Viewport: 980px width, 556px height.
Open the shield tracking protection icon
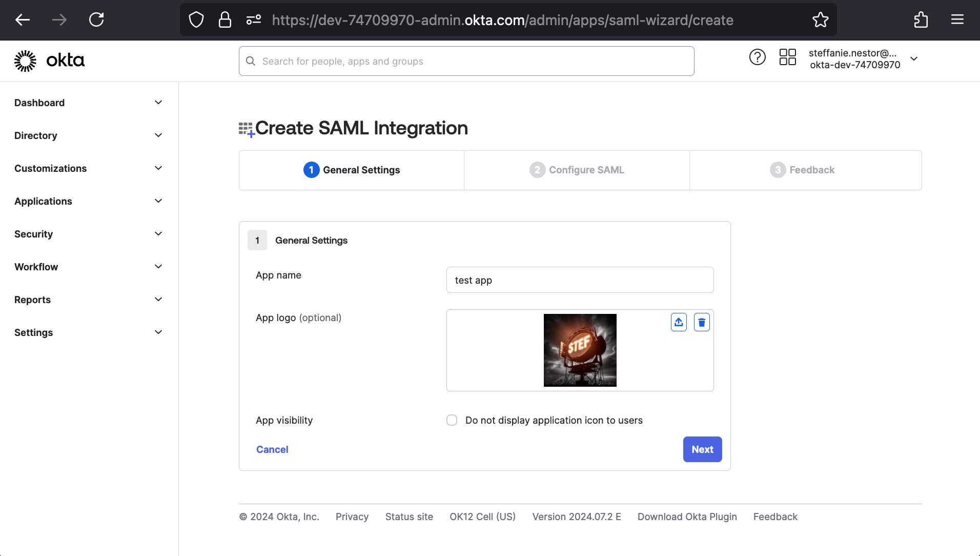tap(196, 20)
